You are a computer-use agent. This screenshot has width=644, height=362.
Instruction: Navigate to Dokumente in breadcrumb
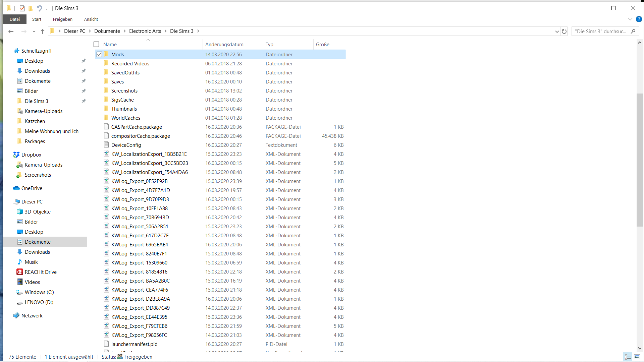pos(107,31)
